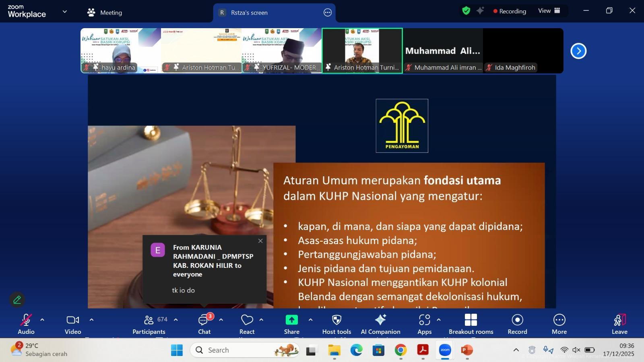
Task: Open the Zoom Apps panel
Action: pos(424,323)
